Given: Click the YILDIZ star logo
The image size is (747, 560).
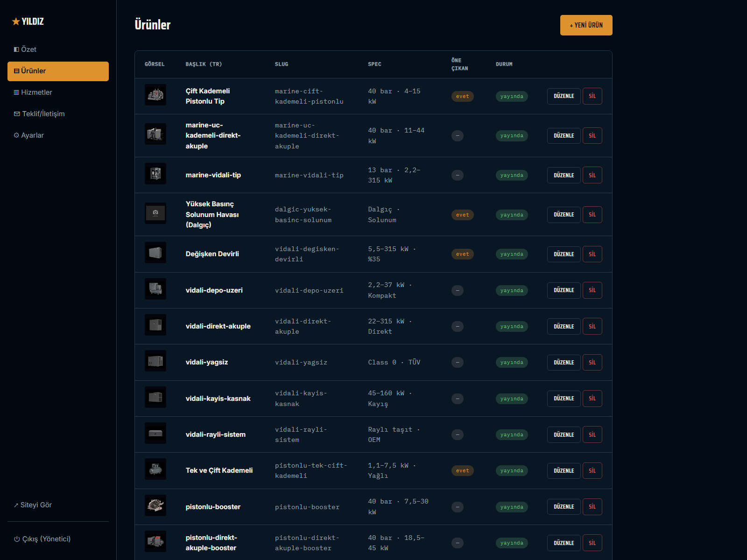Looking at the screenshot, I should tap(28, 21).
